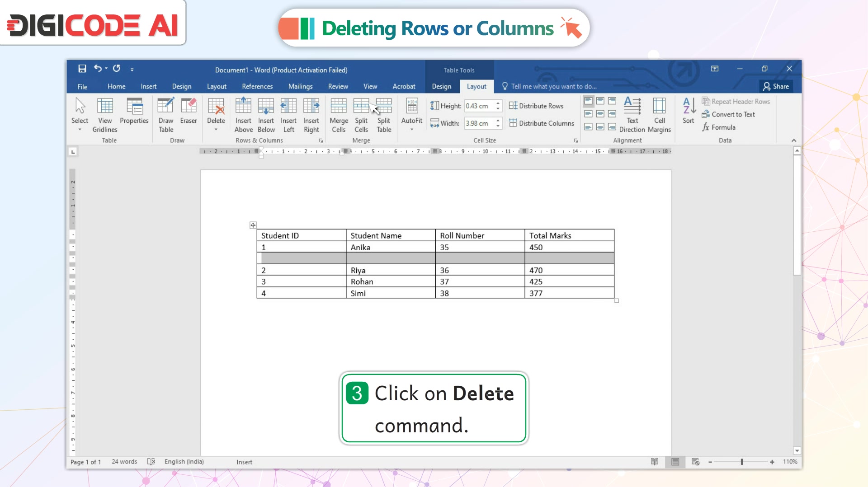
Task: Open Cell Margins
Action: tap(659, 115)
